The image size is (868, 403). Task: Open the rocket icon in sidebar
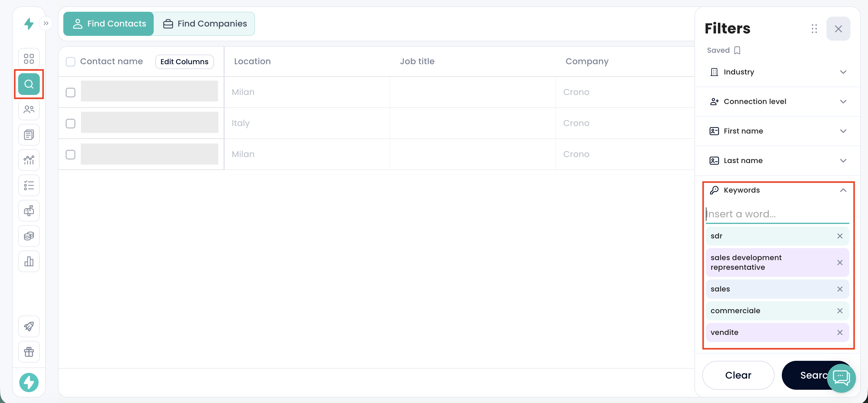pyautogui.click(x=29, y=326)
